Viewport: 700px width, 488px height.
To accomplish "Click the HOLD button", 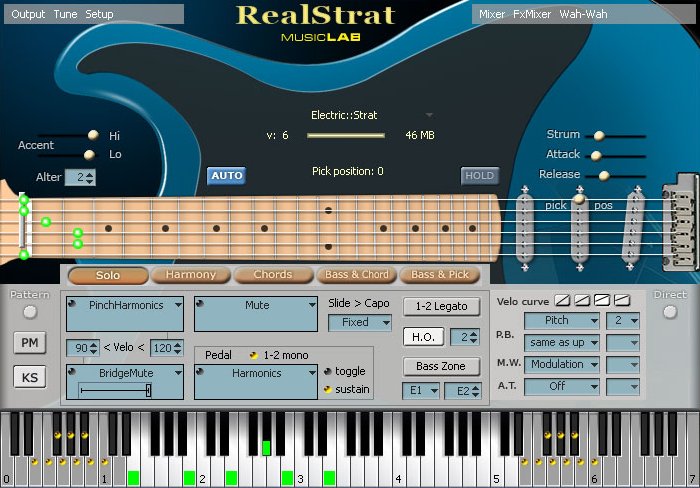I will 479,175.
